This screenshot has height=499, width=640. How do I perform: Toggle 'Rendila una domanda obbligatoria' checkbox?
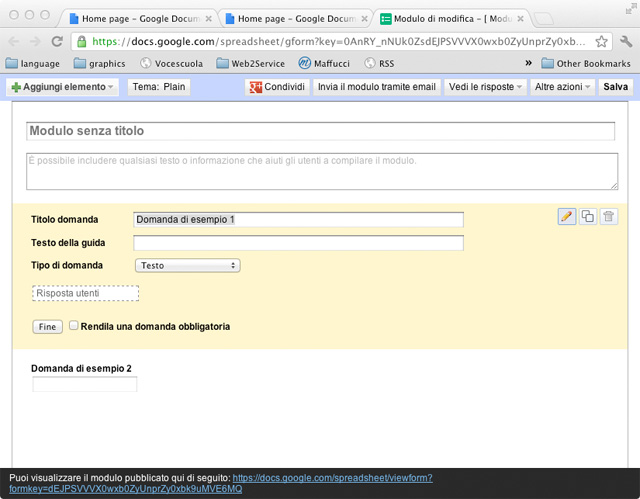click(x=73, y=326)
